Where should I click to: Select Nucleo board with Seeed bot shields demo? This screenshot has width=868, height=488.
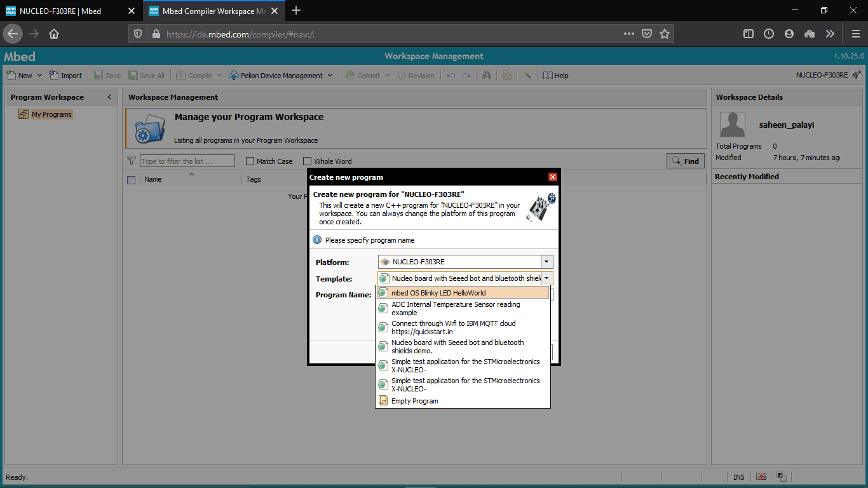[x=463, y=346]
